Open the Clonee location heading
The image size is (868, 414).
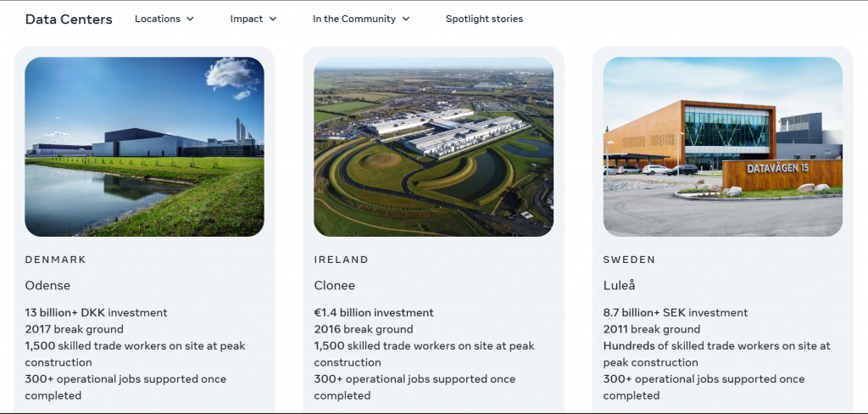coord(335,285)
